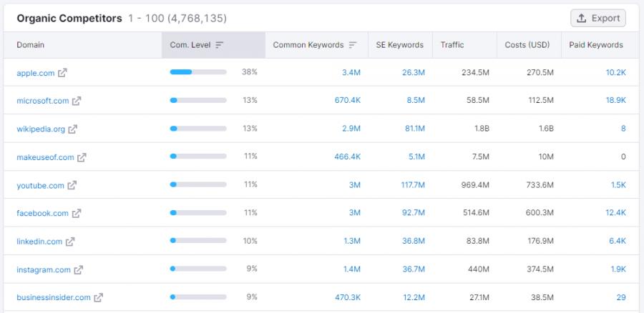644x313 pixels.
Task: Open linkedin.com paid keywords 6.4K
Action: (618, 242)
